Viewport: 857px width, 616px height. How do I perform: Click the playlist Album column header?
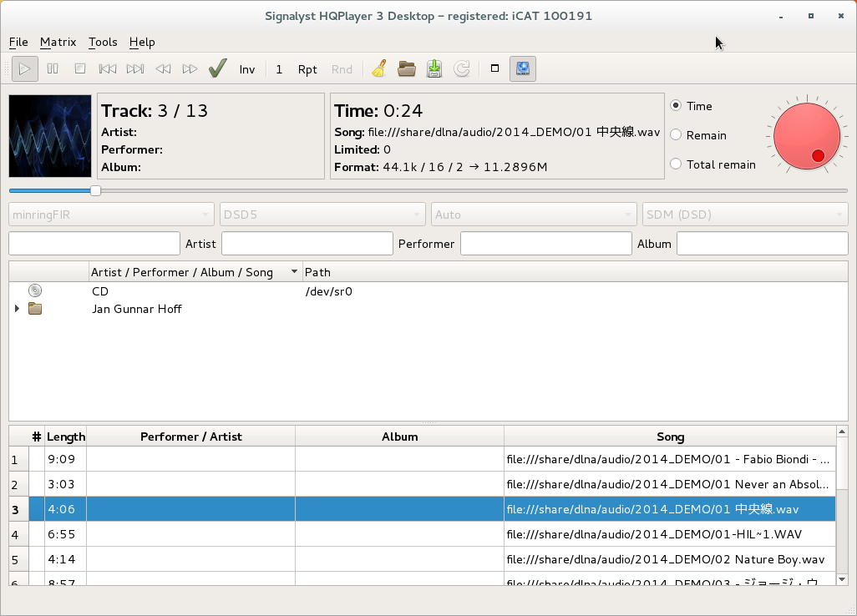399,437
